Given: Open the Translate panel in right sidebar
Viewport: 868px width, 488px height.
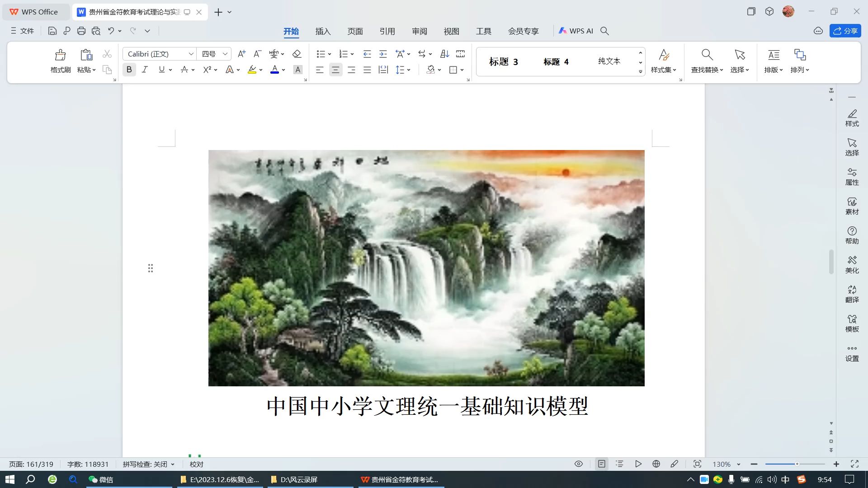Looking at the screenshot, I should [852, 294].
